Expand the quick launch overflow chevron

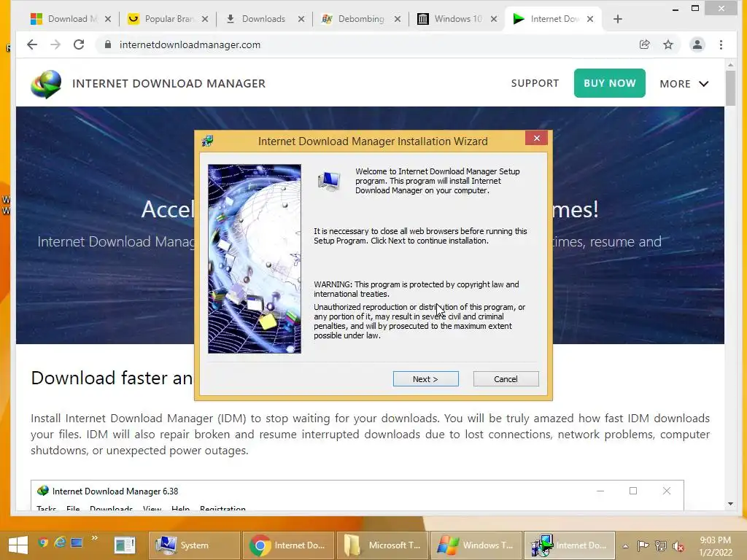pyautogui.click(x=94, y=538)
